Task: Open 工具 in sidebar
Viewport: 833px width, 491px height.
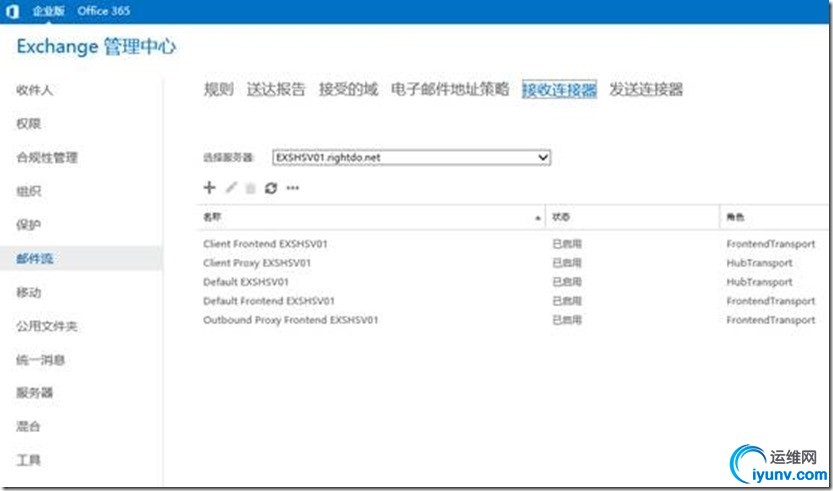Action: tap(28, 460)
